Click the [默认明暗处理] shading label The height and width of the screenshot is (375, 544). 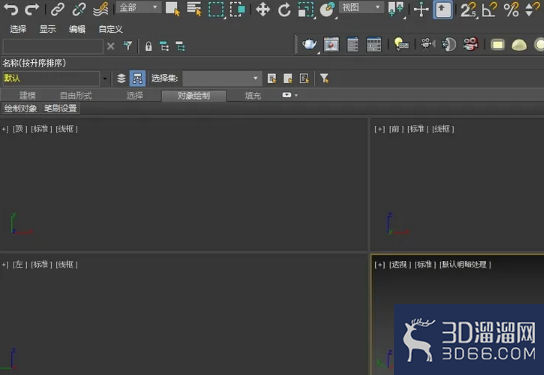point(466,265)
